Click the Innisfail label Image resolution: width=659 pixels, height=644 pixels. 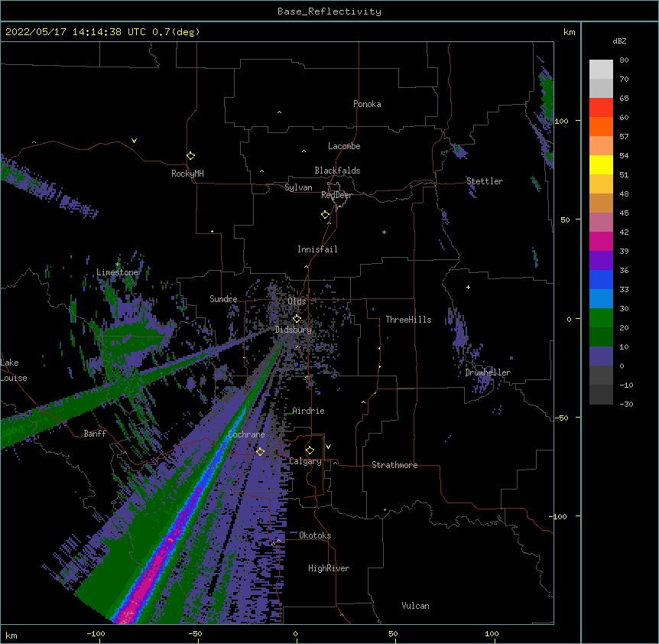(317, 249)
